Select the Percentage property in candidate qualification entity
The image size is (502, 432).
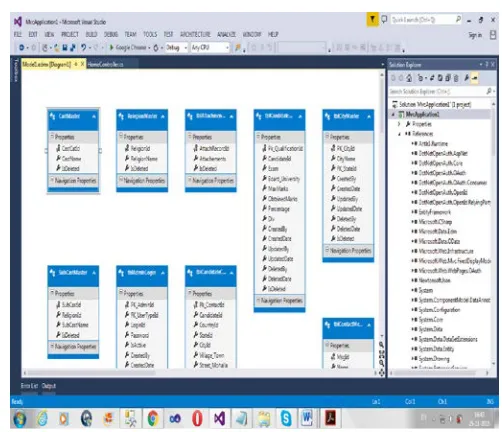click(x=279, y=209)
